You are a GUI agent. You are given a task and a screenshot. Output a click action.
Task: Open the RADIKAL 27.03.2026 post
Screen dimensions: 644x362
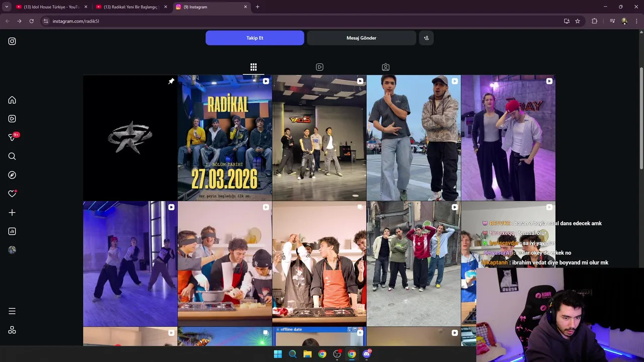coord(224,138)
